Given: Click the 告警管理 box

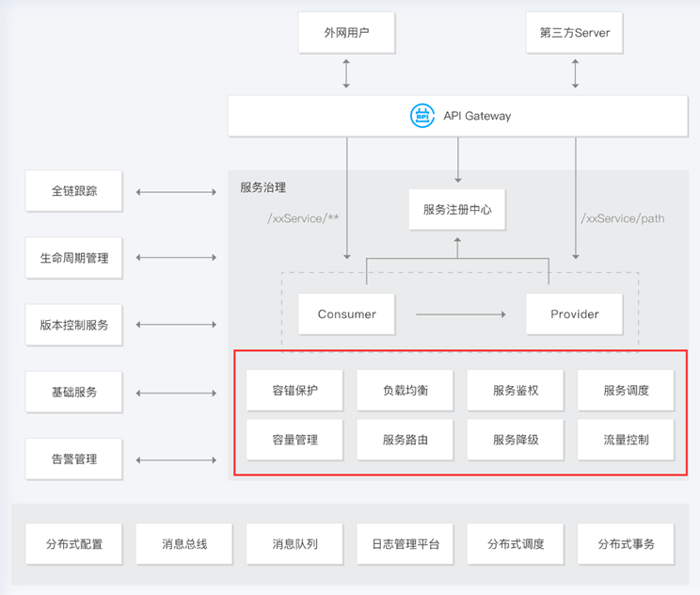Looking at the screenshot, I should (x=73, y=458).
